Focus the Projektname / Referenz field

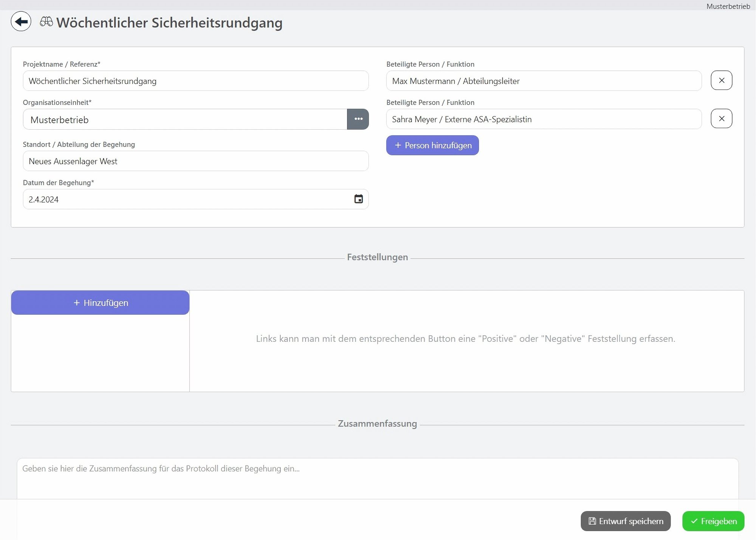195,80
